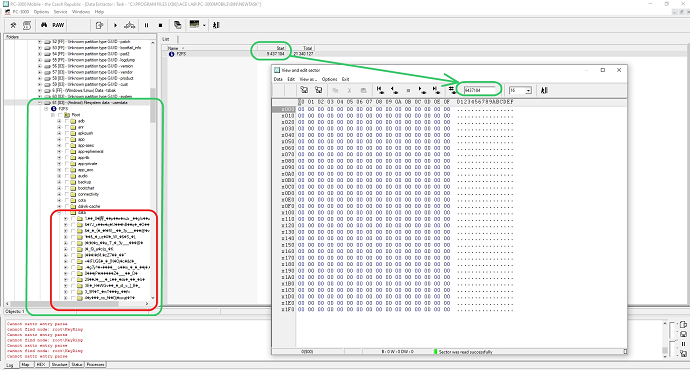
Task: Click the exit icon in sector editor toolbar
Action: click(x=544, y=90)
